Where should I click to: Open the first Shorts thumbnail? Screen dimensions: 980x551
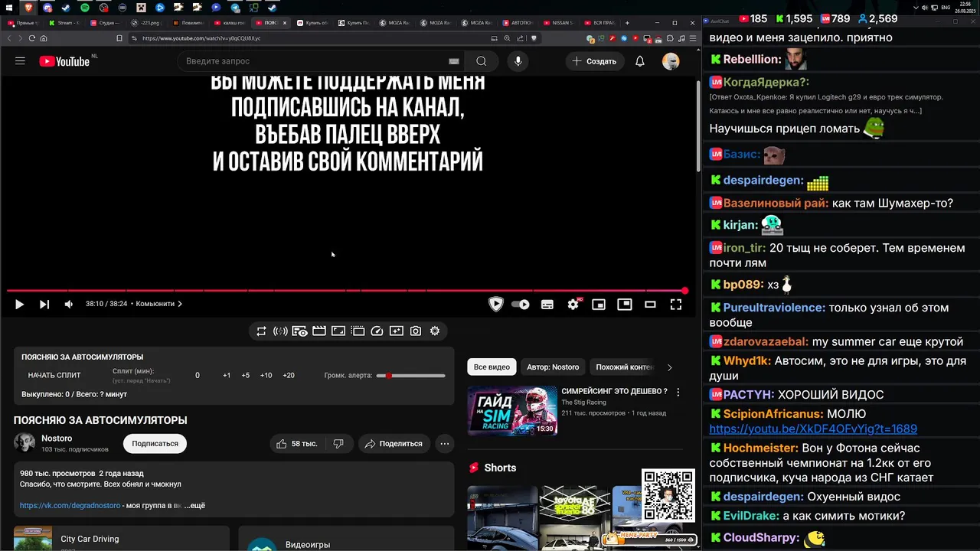pos(502,518)
